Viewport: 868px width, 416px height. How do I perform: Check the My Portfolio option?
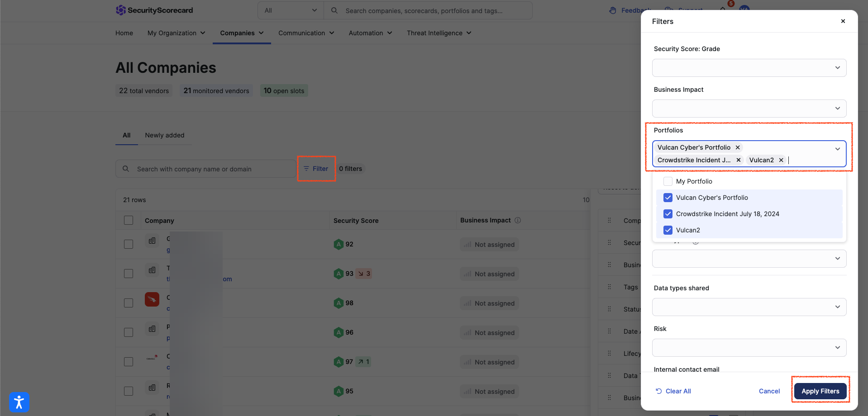tap(668, 181)
